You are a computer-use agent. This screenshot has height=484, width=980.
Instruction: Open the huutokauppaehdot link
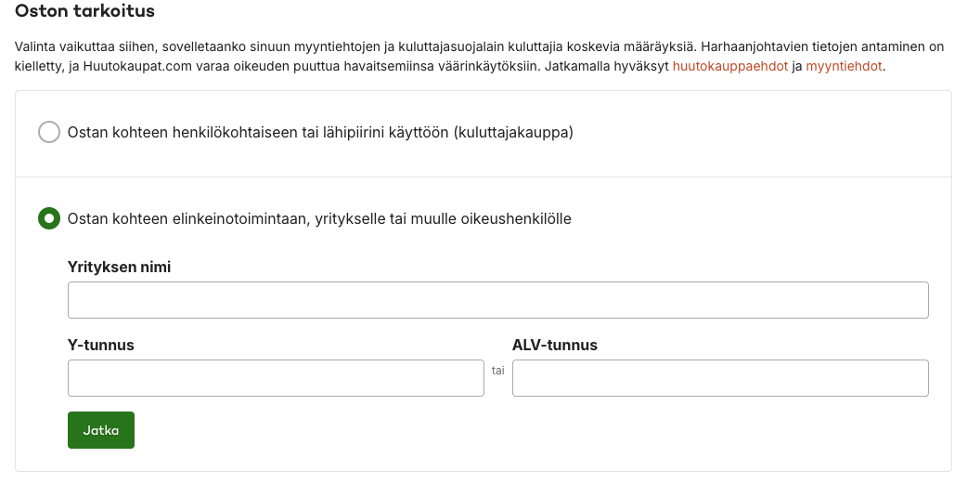(730, 66)
